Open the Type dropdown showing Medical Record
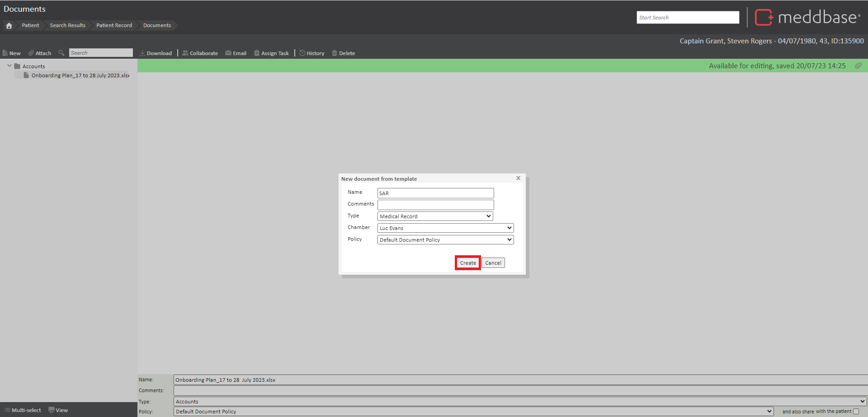The width and height of the screenshot is (868, 417). 435,216
